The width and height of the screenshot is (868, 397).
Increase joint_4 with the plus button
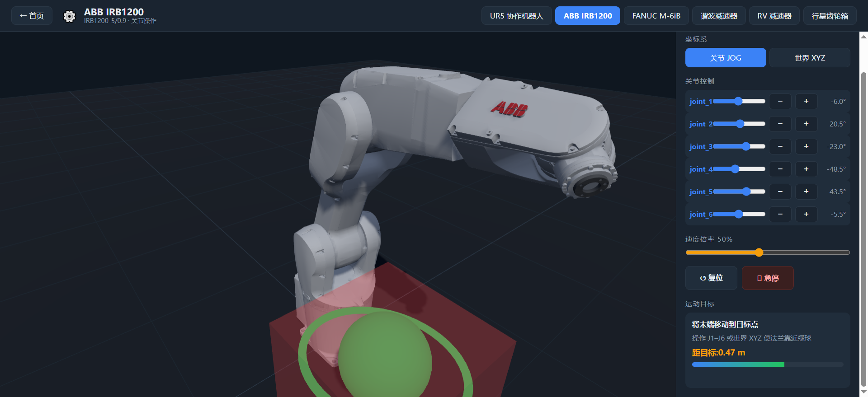pos(806,169)
